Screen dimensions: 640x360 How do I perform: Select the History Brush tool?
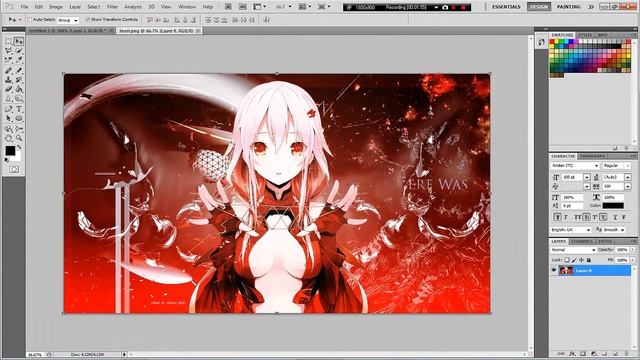tap(19, 80)
